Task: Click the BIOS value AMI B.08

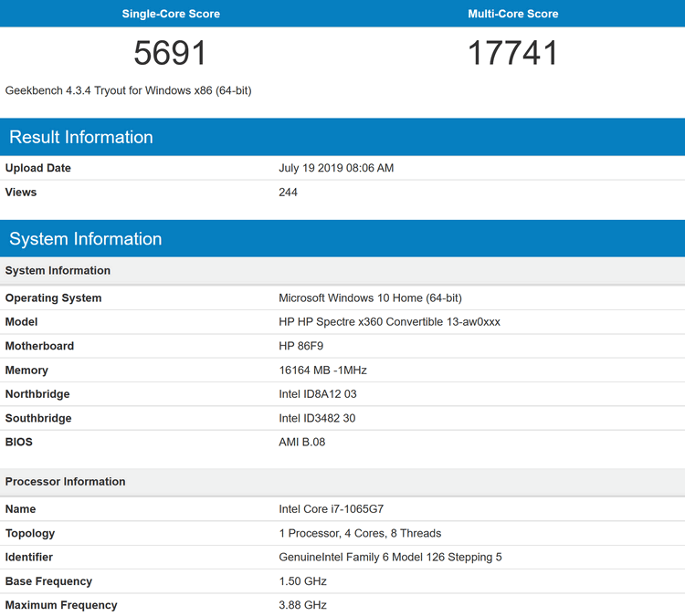Action: [302, 442]
